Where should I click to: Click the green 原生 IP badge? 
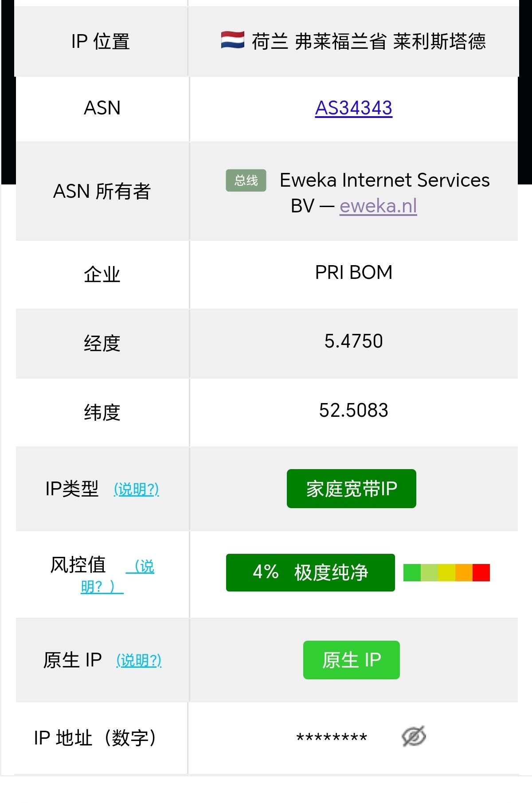[x=351, y=660]
